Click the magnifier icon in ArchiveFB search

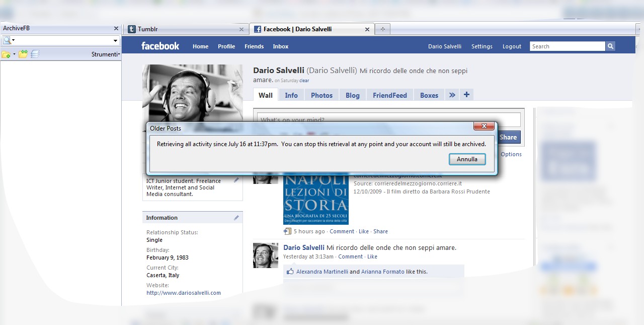click(x=7, y=40)
